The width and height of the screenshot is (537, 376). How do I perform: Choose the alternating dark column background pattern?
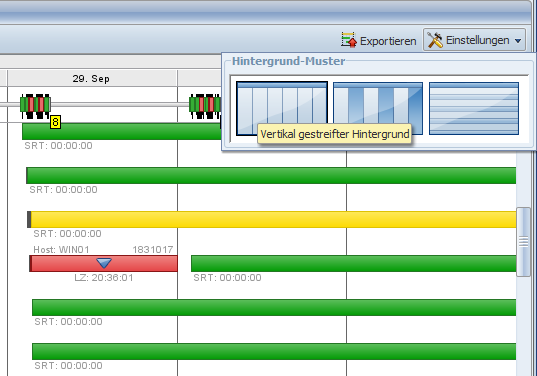coord(378,108)
